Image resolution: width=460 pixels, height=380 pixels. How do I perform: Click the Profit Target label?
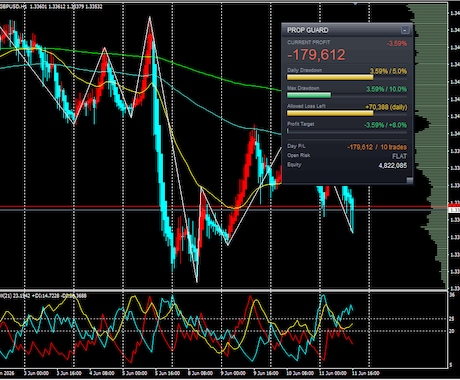tap(300, 124)
